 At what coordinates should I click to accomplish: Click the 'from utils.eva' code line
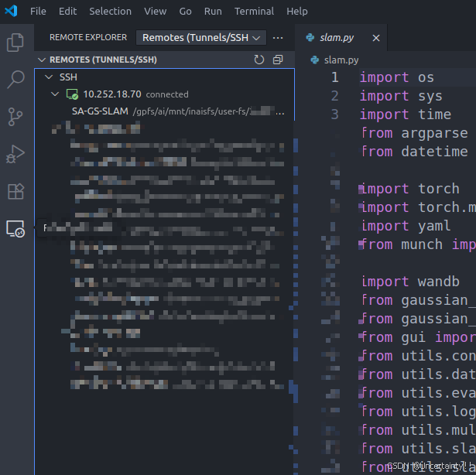(418, 393)
